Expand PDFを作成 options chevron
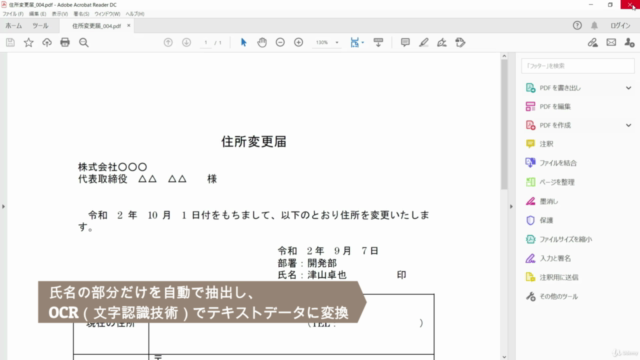The image size is (640, 360). 629,125
